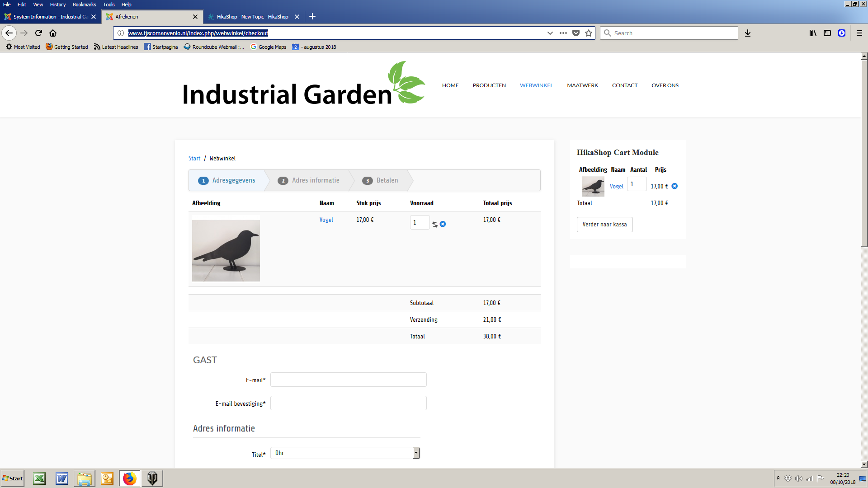The width and height of the screenshot is (868, 488).
Task: Switch to HikaShop New Topic tab
Action: 252,17
